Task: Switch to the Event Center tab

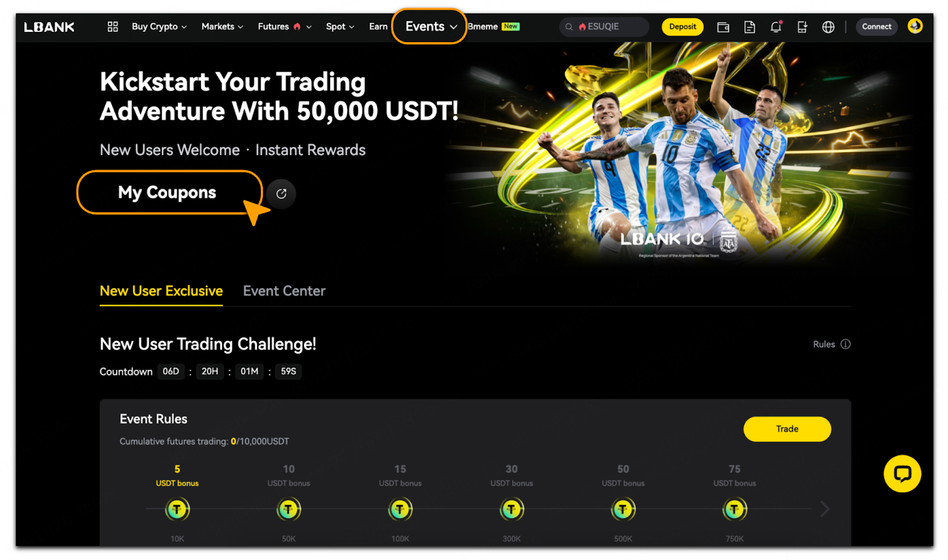Action: click(284, 291)
